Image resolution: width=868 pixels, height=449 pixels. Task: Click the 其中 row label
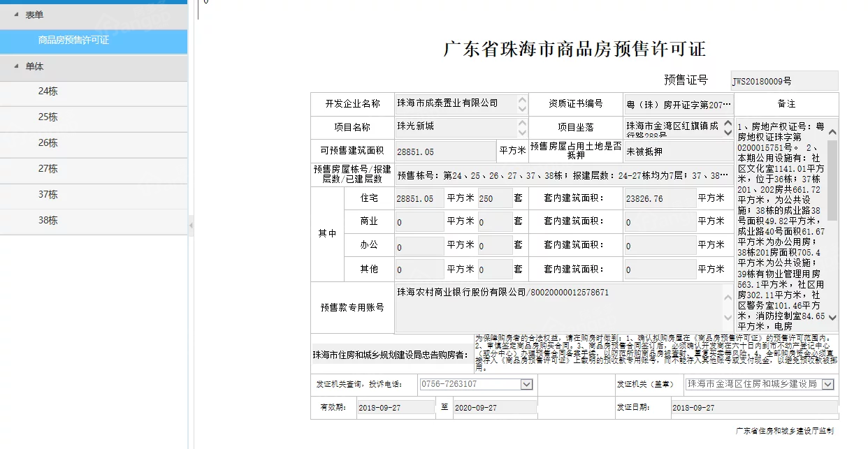pos(327,234)
